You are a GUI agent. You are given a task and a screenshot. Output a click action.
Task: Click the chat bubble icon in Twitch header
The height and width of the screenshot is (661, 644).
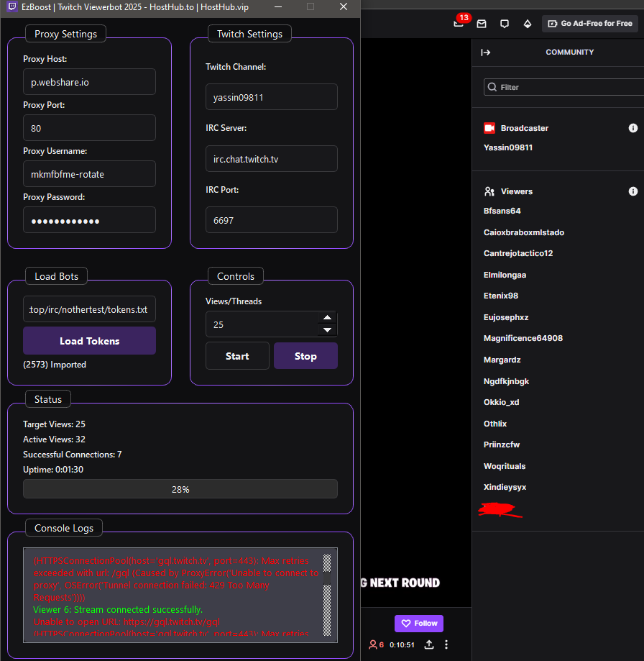[x=504, y=24]
